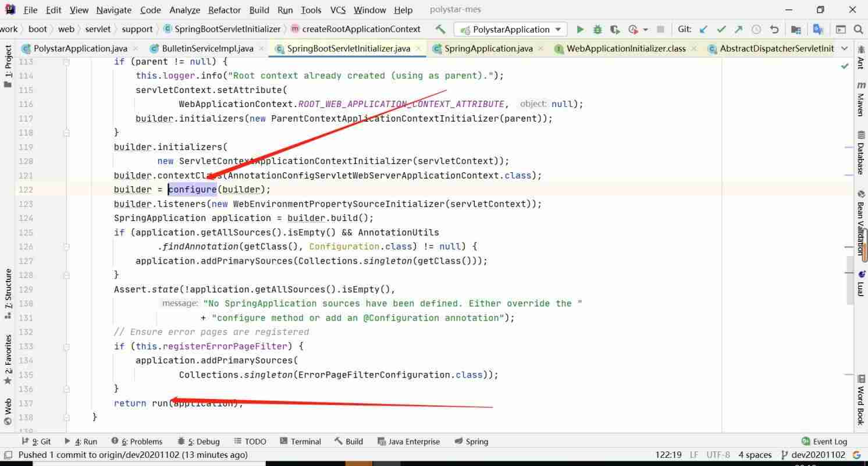
Task: Toggle fold marker on line 128
Action: click(x=66, y=275)
